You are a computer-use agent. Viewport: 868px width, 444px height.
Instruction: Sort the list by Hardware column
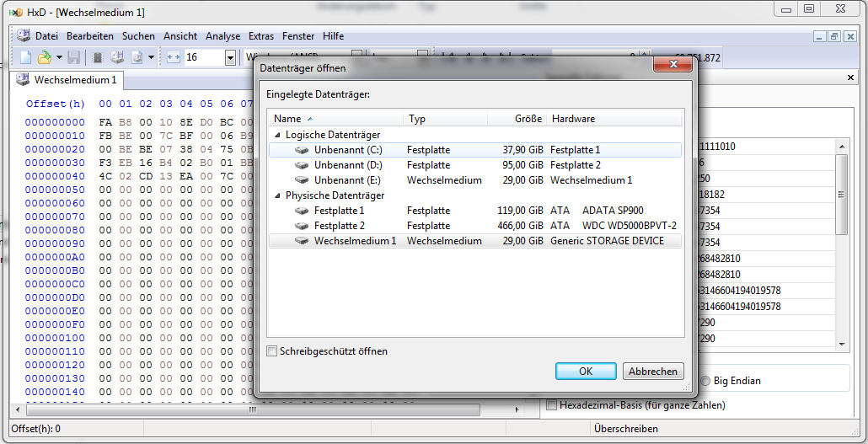pos(614,119)
